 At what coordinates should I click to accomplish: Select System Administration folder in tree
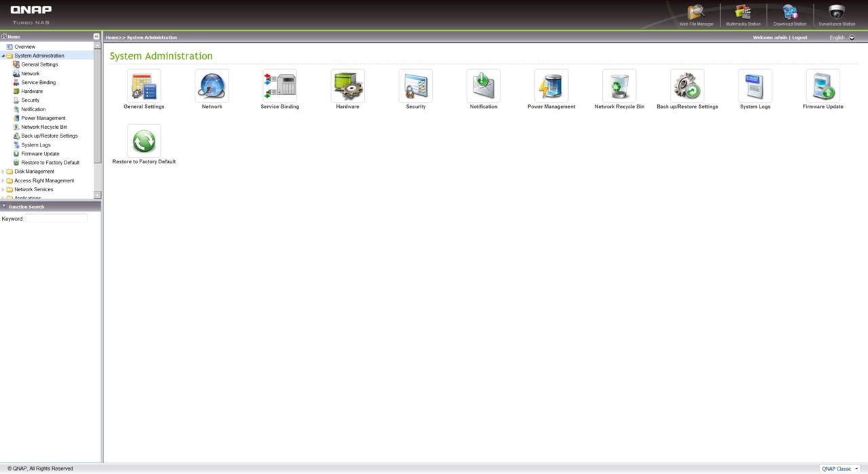39,56
